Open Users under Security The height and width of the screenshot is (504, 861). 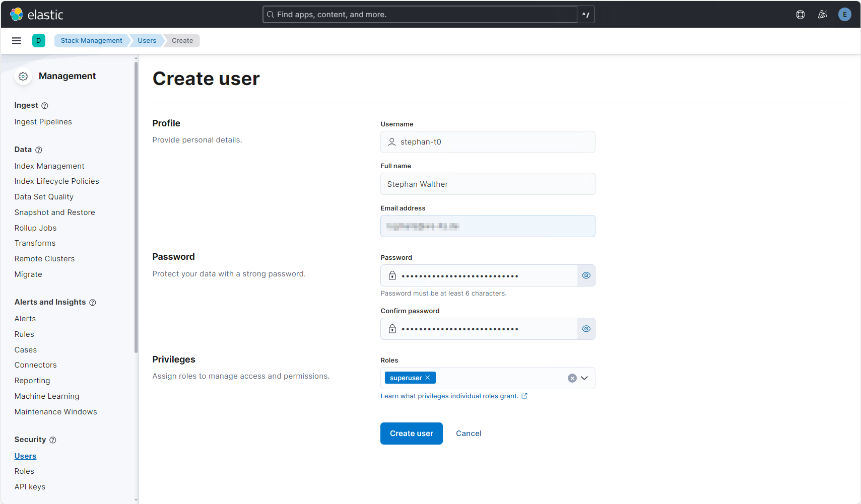(x=26, y=456)
